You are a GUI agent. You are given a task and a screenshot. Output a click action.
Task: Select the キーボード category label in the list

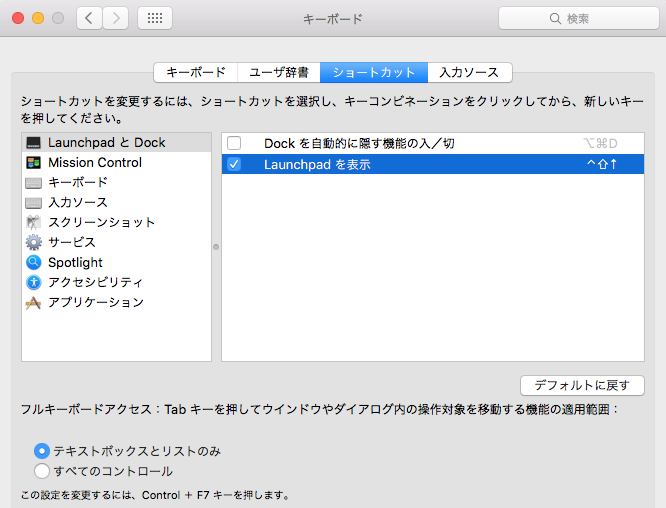coord(78,183)
